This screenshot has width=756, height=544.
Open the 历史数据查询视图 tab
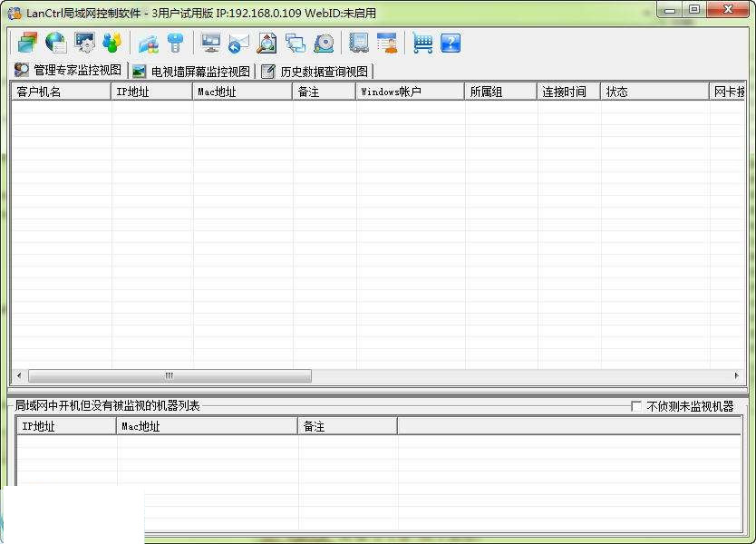(x=315, y=71)
